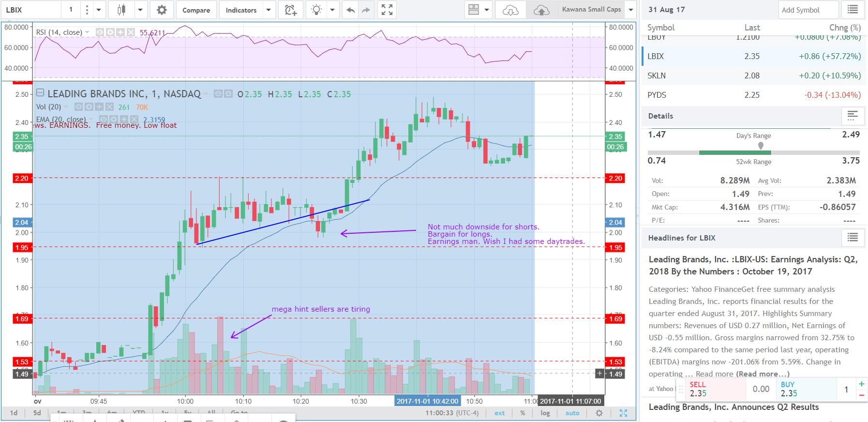This screenshot has height=422, width=868.
Task: Click the LBIX symbol search field
Action: coord(30,10)
